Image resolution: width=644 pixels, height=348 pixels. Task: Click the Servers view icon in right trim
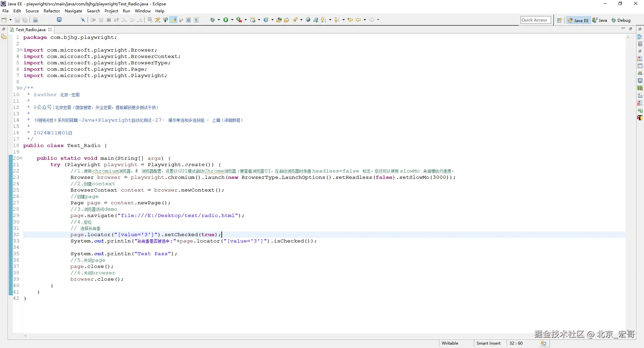point(640,73)
